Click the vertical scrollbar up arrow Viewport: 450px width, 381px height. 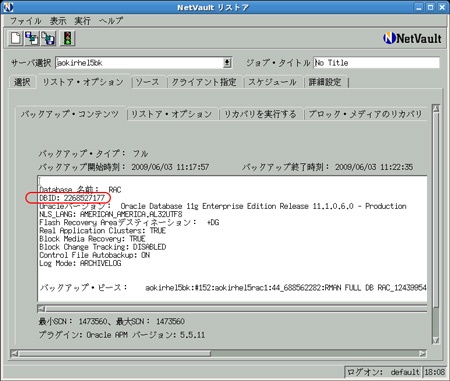pyautogui.click(x=436, y=108)
